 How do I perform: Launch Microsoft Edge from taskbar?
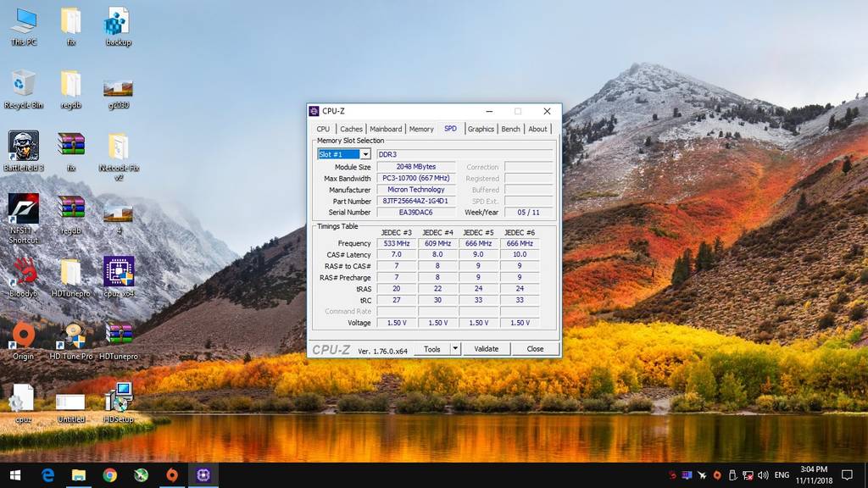(47, 474)
